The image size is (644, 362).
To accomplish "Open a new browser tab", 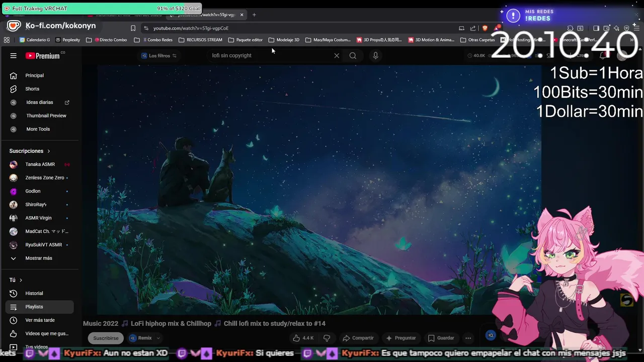I will [254, 15].
